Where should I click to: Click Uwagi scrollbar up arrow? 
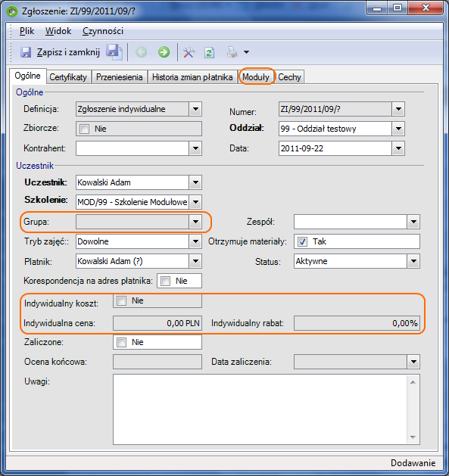413,382
